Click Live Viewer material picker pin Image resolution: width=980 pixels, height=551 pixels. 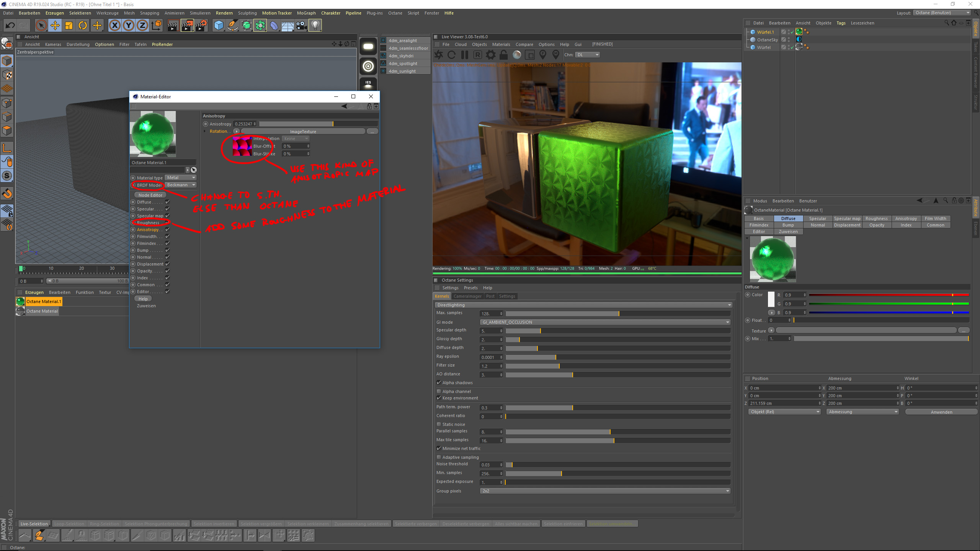coord(556,55)
